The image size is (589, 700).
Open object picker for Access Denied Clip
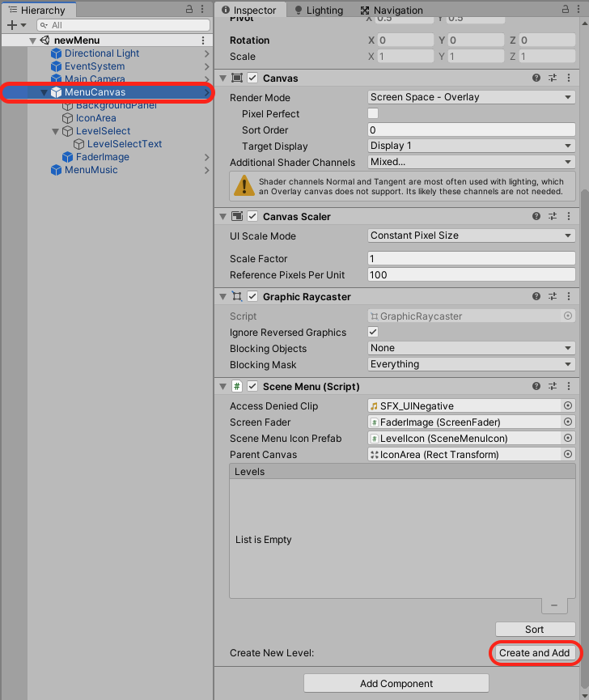[568, 406]
